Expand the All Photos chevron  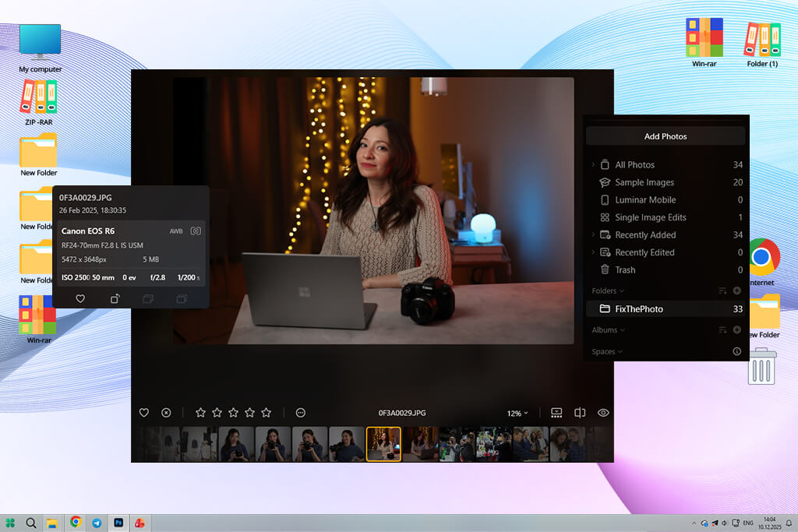pos(593,165)
